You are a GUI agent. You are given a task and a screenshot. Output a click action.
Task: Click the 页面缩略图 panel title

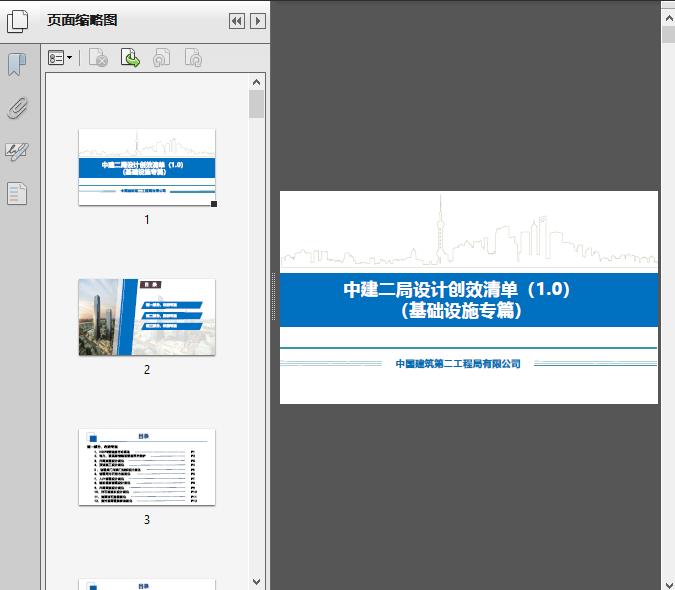pyautogui.click(x=82, y=20)
